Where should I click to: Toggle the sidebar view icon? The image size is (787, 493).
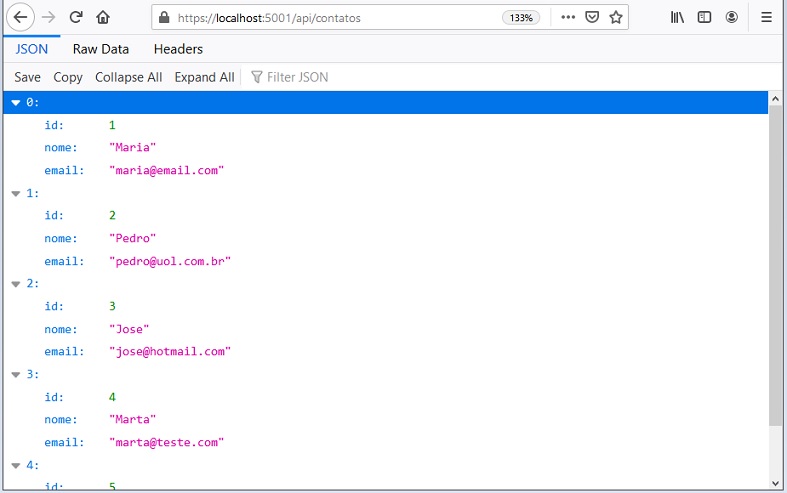[x=704, y=17]
